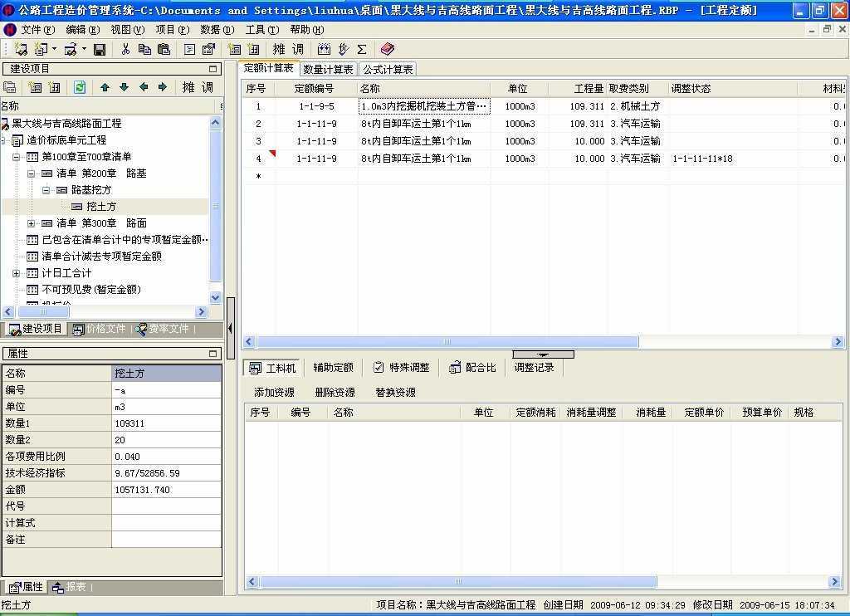Switch to 价格文件 tab

tap(100, 329)
